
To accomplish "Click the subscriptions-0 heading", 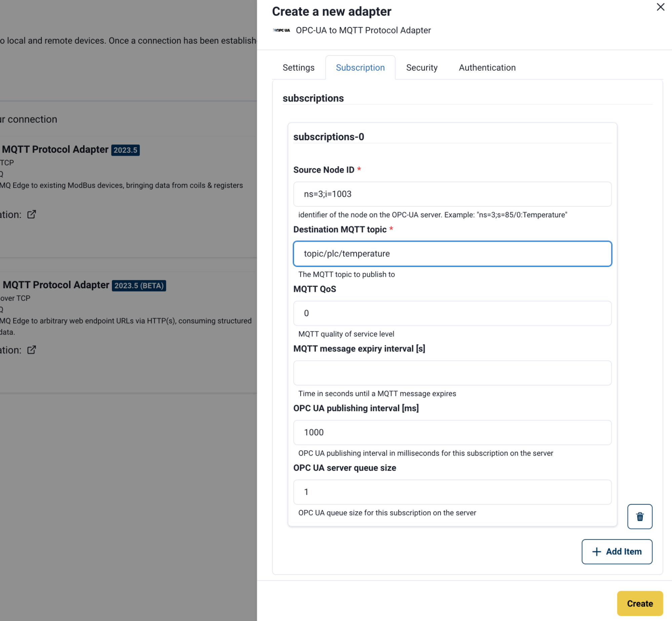I will [328, 137].
